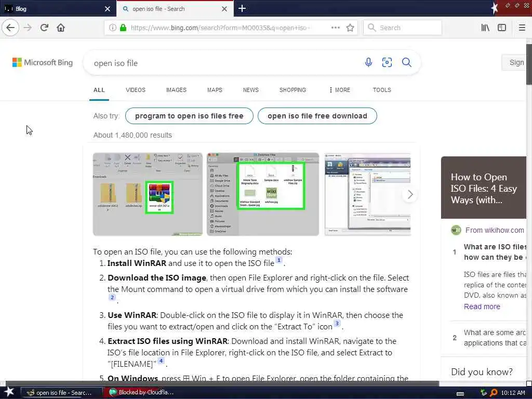Viewport: 532px width, 399px height.
Task: Open page actions three-dot menu in address bar
Action: pos(335,28)
